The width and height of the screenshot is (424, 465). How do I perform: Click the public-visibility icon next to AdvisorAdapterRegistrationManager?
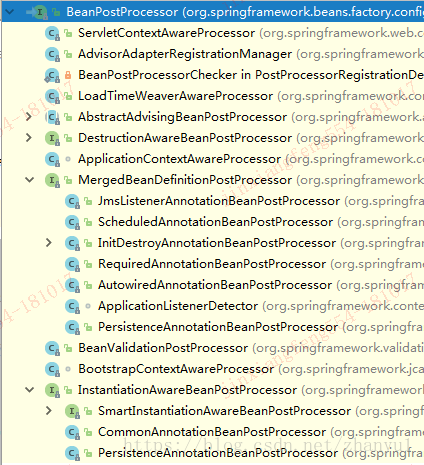coord(68,54)
